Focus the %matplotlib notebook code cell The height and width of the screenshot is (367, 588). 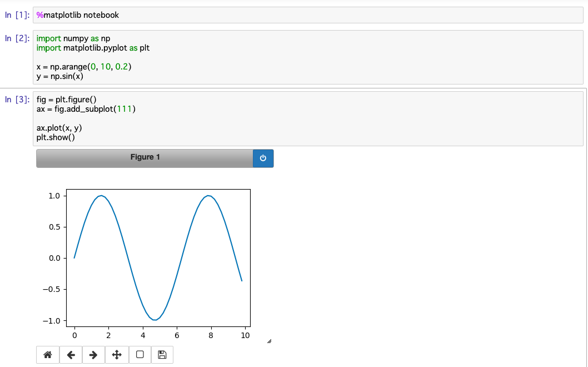pos(308,15)
